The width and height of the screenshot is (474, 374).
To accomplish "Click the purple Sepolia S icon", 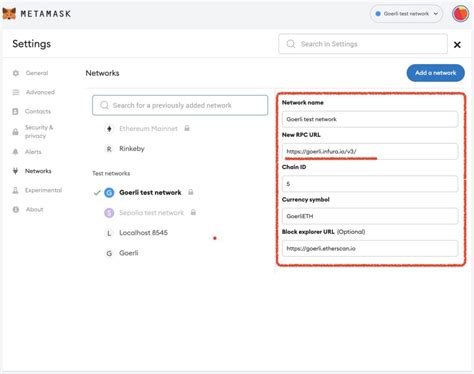I will pos(109,213).
